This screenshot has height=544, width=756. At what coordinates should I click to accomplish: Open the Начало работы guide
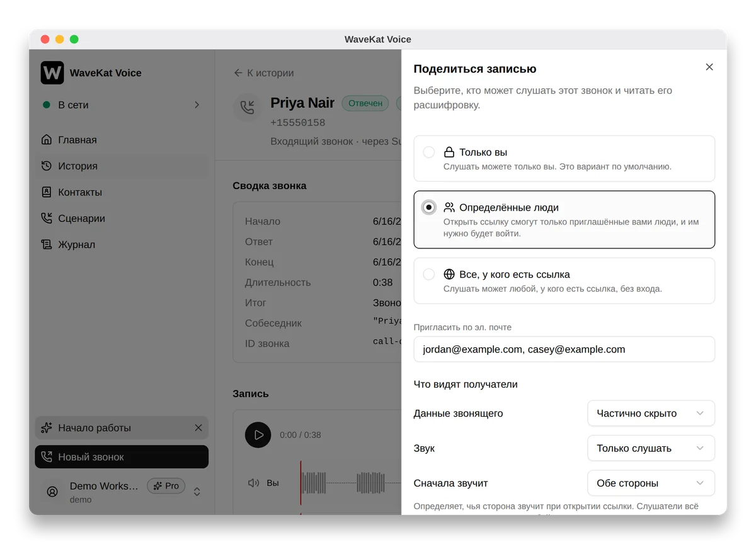tap(122, 427)
